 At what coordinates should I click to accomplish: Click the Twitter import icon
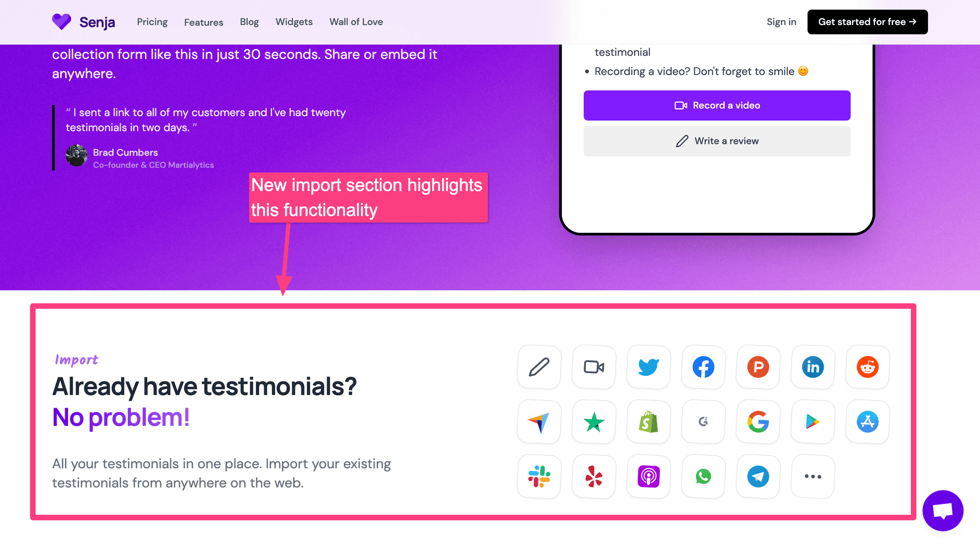coord(648,367)
